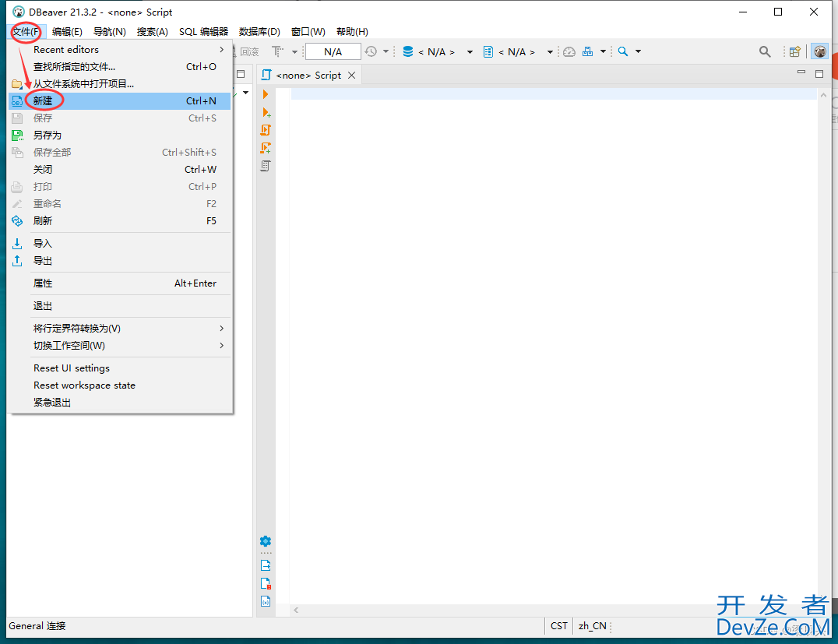The width and height of the screenshot is (838, 644).
Task: Choose 退出 from the File menu
Action: [120, 306]
